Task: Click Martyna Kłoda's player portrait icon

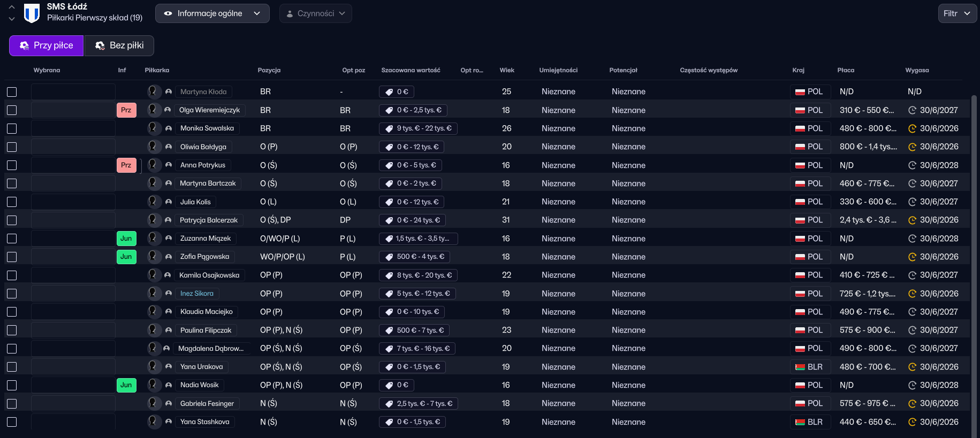Action: pyautogui.click(x=154, y=91)
